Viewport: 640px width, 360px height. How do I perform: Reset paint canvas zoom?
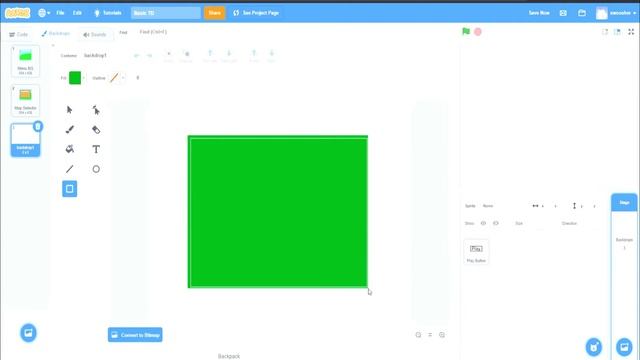click(430, 335)
